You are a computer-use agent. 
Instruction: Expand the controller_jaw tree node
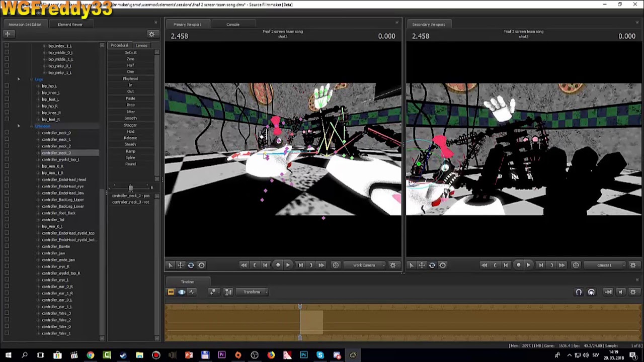pyautogui.click(x=38, y=253)
